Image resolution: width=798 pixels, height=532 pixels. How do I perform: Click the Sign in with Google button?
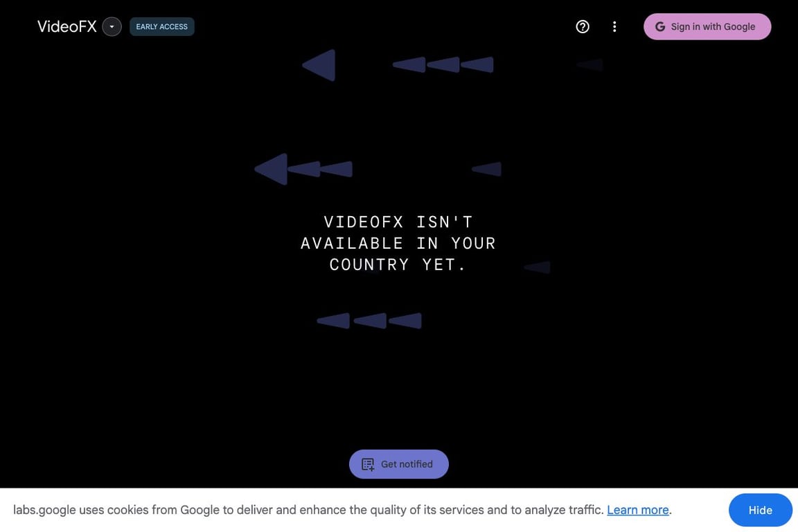point(707,26)
